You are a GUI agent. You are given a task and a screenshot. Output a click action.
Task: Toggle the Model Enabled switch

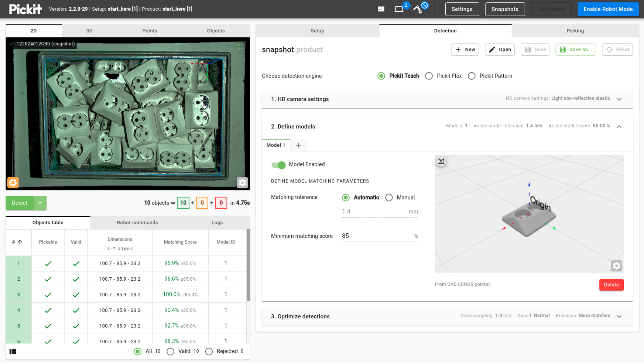coord(278,165)
